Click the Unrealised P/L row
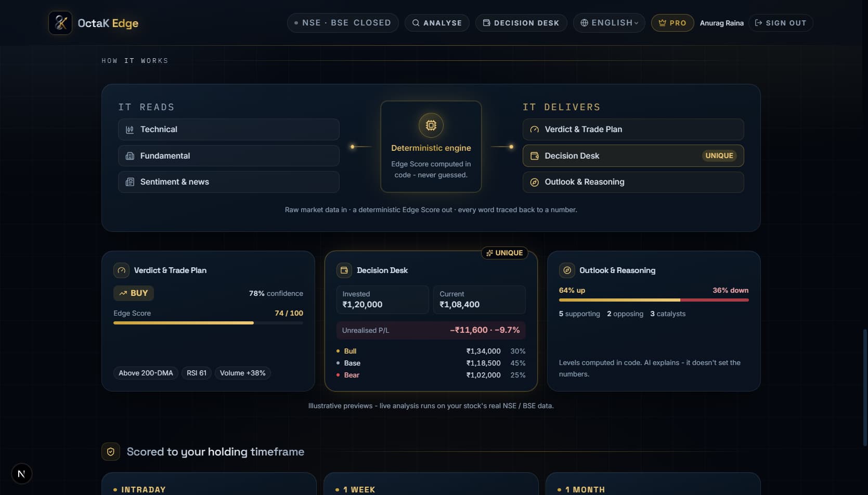 (x=431, y=330)
